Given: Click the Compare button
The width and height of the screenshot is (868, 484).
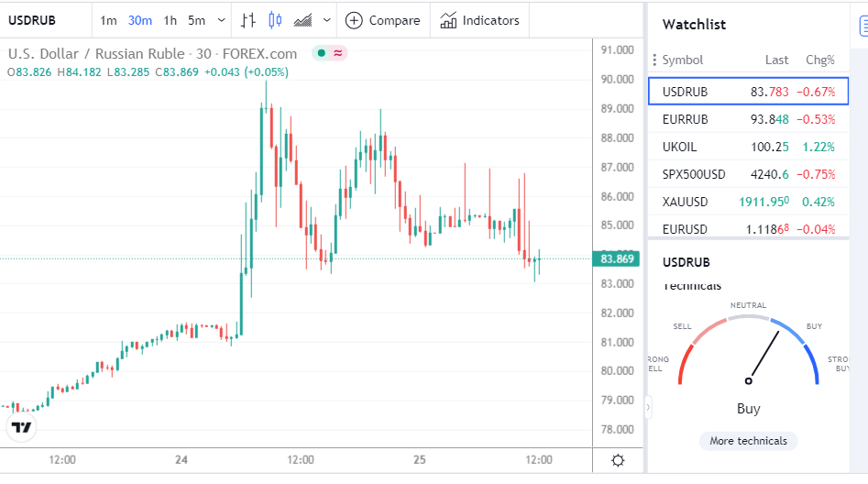Looking at the screenshot, I should point(382,20).
